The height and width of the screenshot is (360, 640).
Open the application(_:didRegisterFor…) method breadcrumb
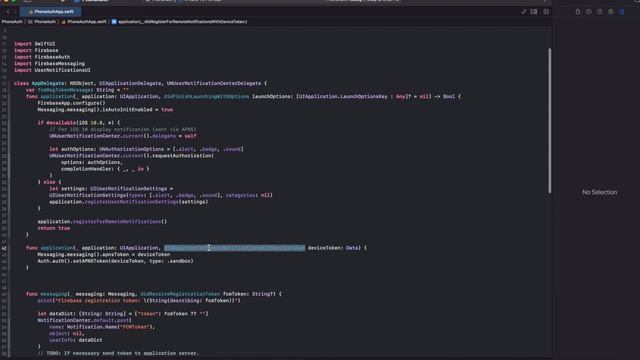(x=180, y=22)
